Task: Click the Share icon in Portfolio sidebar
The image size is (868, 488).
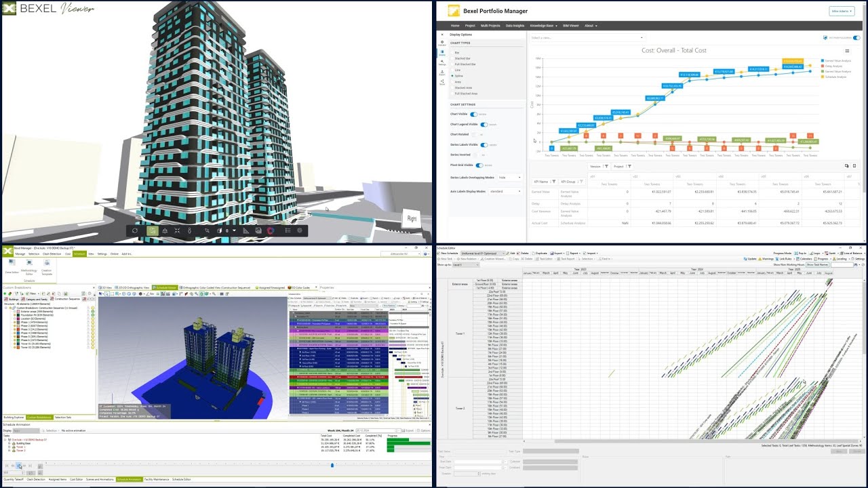Action: click(442, 82)
